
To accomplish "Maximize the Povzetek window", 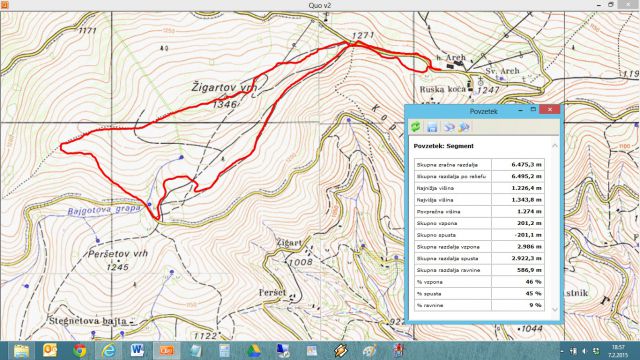I will [533, 109].
